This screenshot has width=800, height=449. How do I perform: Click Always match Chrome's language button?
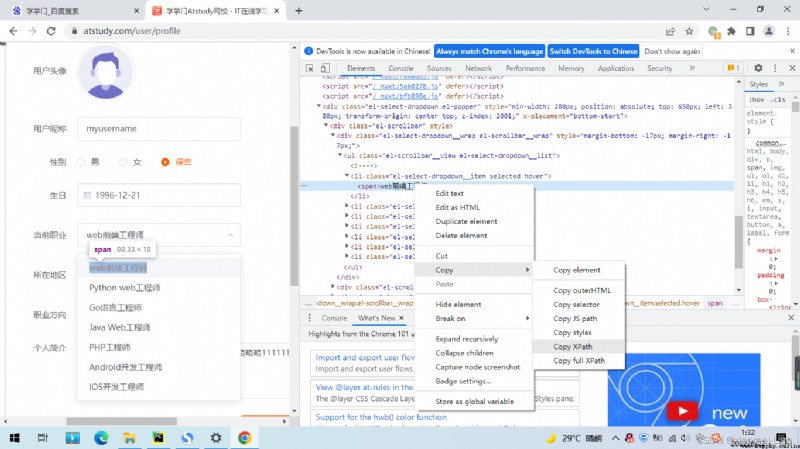tap(489, 52)
